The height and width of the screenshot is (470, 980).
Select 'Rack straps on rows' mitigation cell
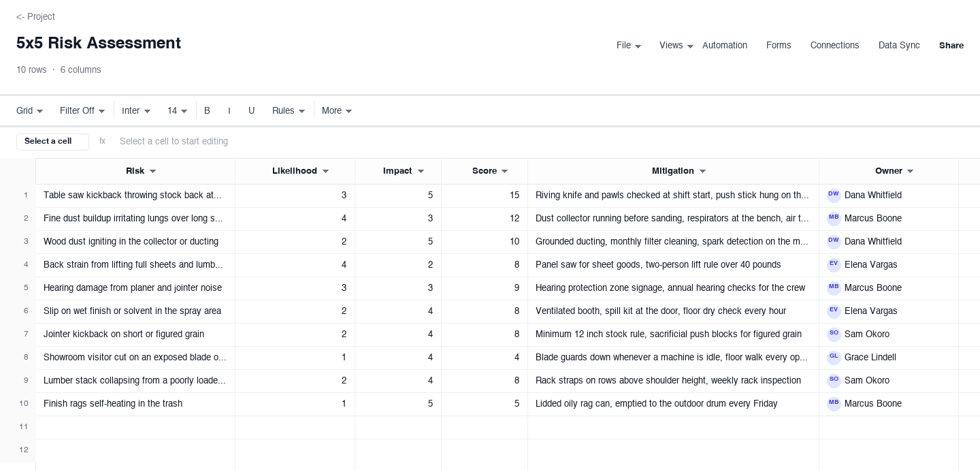tap(673, 381)
